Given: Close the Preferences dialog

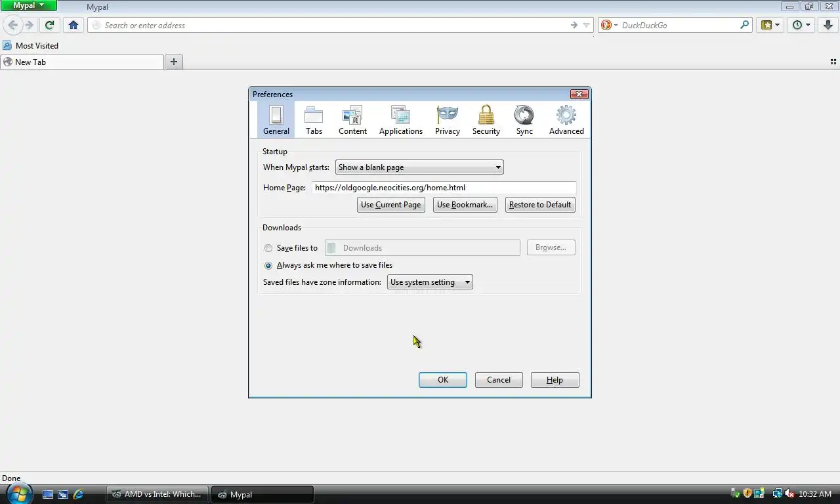Looking at the screenshot, I should (579, 94).
